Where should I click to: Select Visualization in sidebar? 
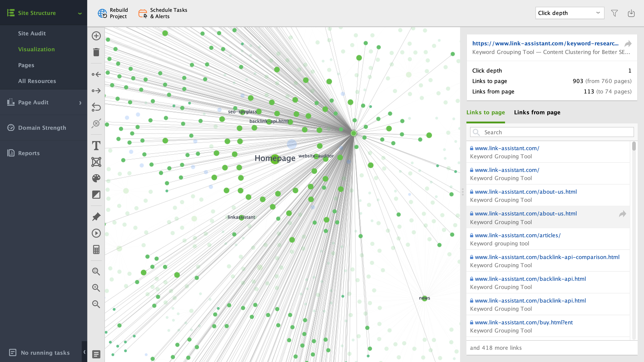point(36,49)
